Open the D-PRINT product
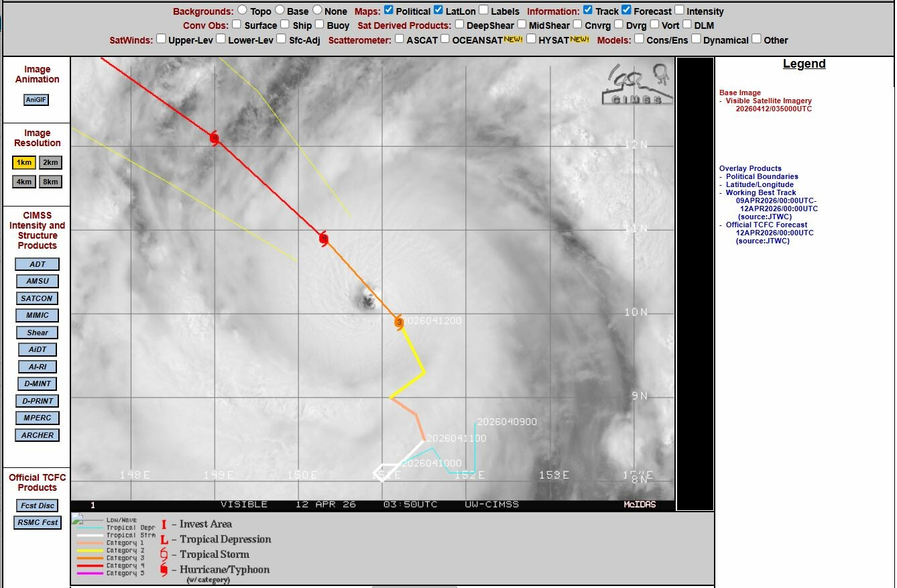This screenshot has height=588, width=897. point(38,401)
